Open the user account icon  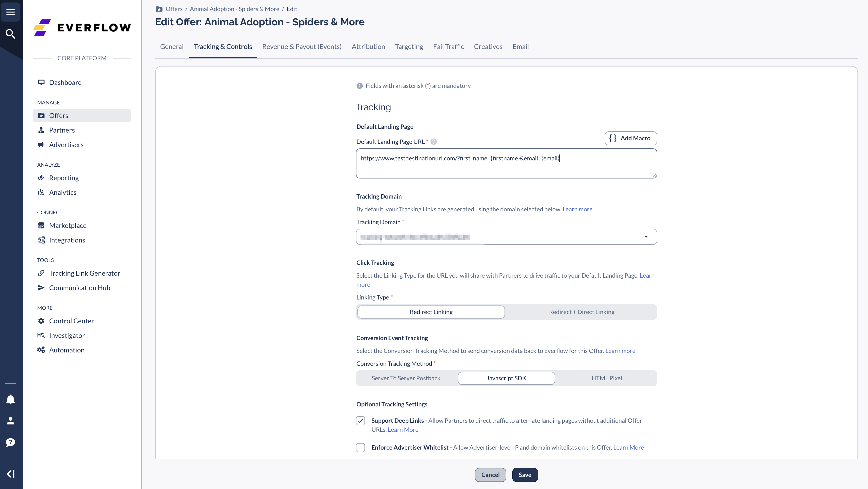11,420
